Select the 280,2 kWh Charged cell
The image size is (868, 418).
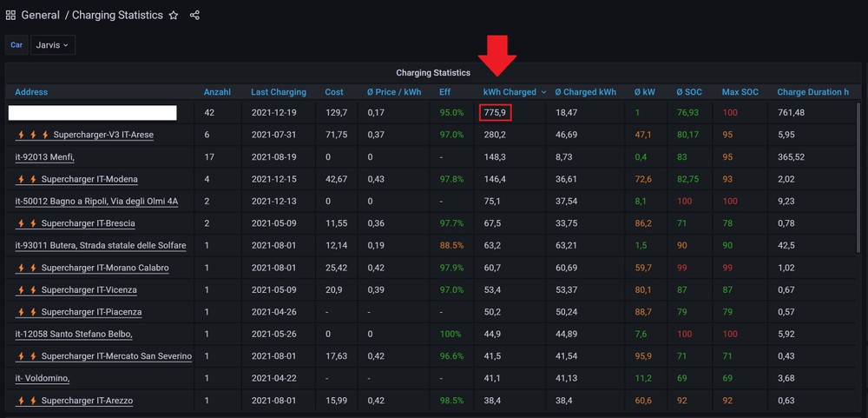495,135
